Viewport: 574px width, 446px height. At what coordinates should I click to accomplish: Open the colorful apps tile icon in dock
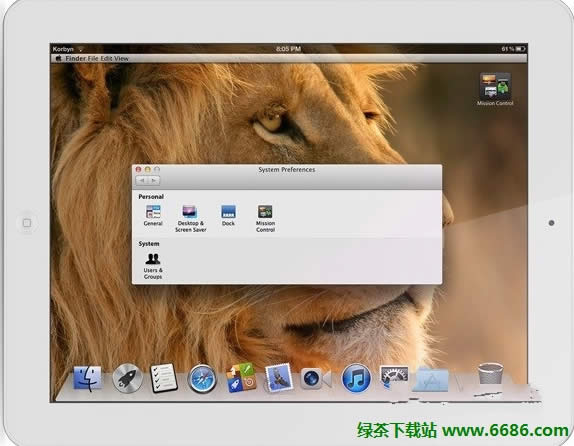(241, 378)
